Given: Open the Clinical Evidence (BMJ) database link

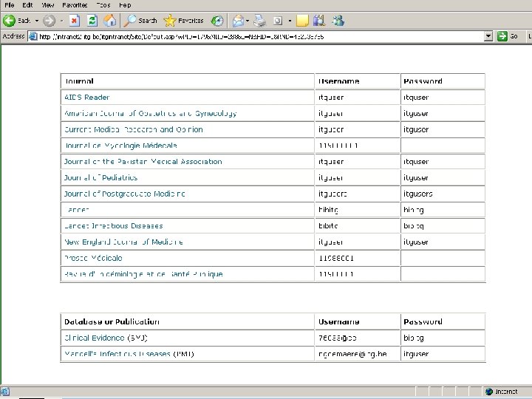Looking at the screenshot, I should (x=106, y=338).
